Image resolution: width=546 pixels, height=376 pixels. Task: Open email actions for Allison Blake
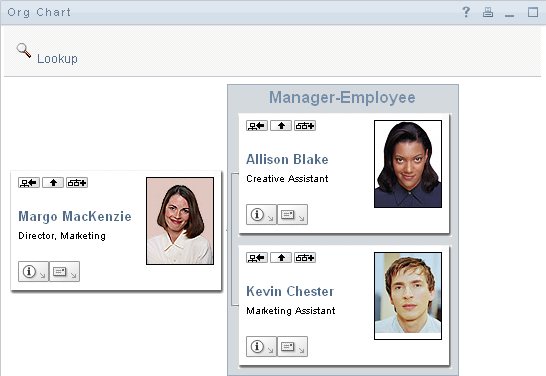292,214
